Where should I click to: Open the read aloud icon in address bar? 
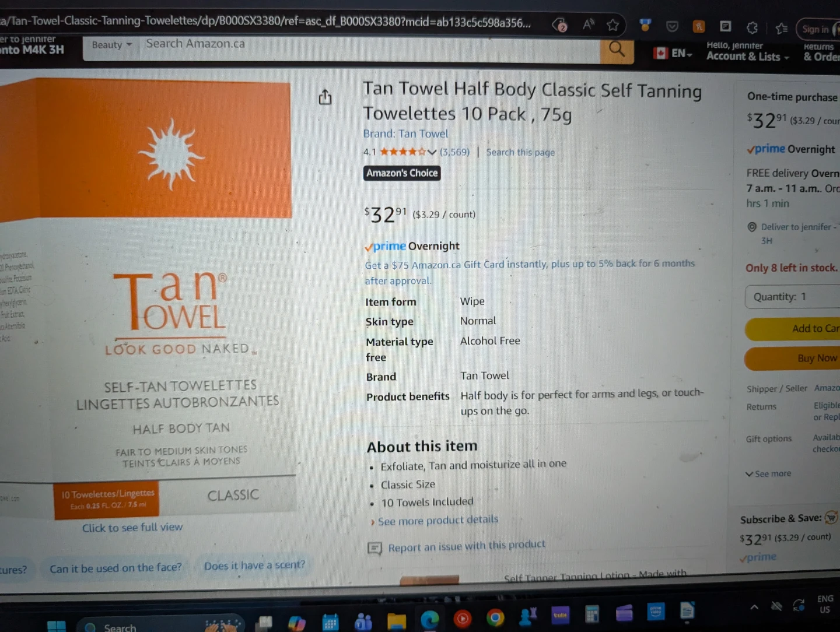(x=588, y=24)
